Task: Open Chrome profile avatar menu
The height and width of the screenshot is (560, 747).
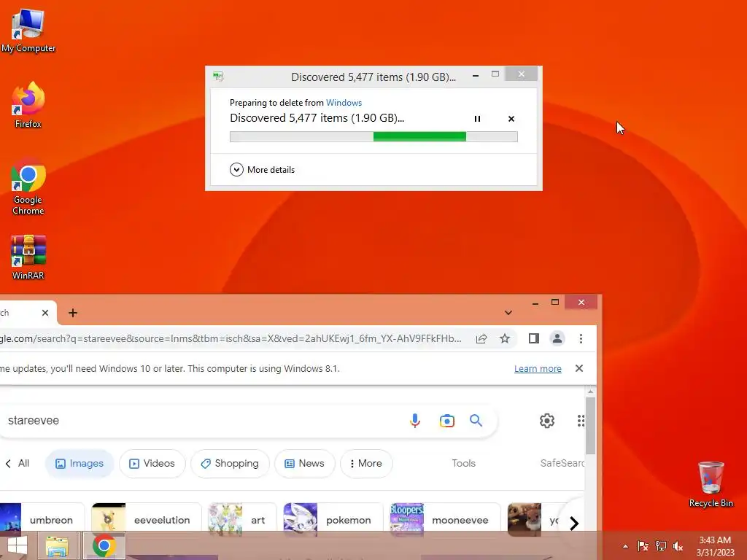Action: point(557,338)
